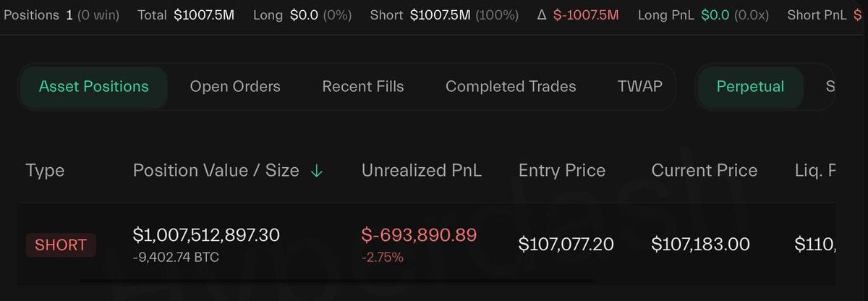Click the $1,007,512,897.30 position value

click(206, 235)
